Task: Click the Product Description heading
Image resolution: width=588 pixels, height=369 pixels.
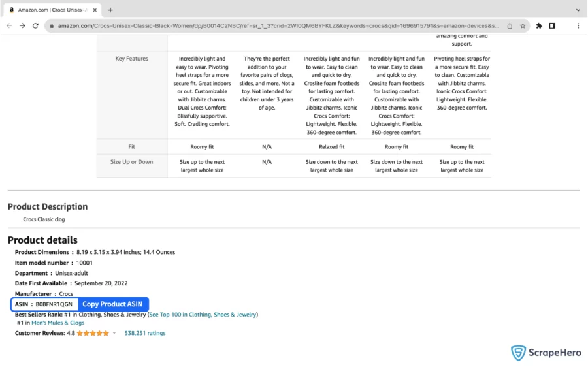Action: [x=48, y=206]
